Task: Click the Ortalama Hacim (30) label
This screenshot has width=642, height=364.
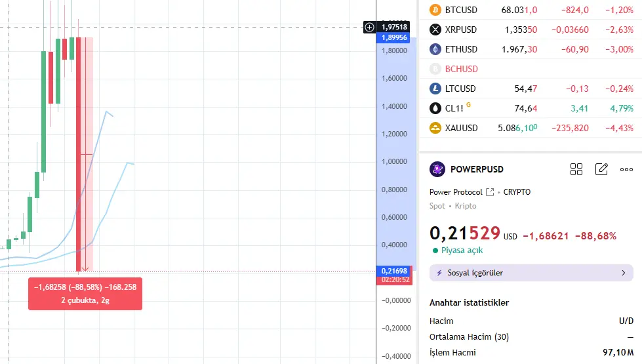Action: coord(470,336)
